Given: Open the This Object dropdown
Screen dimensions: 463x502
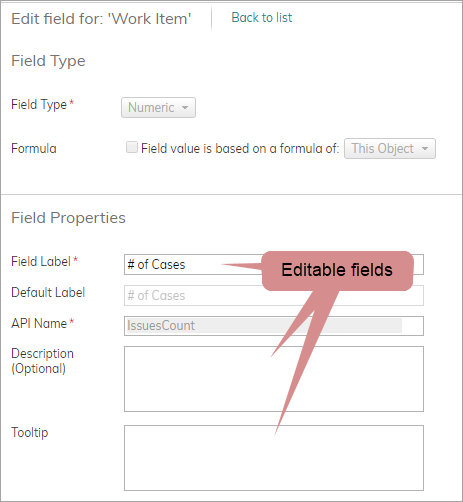Looking at the screenshot, I should (x=390, y=149).
